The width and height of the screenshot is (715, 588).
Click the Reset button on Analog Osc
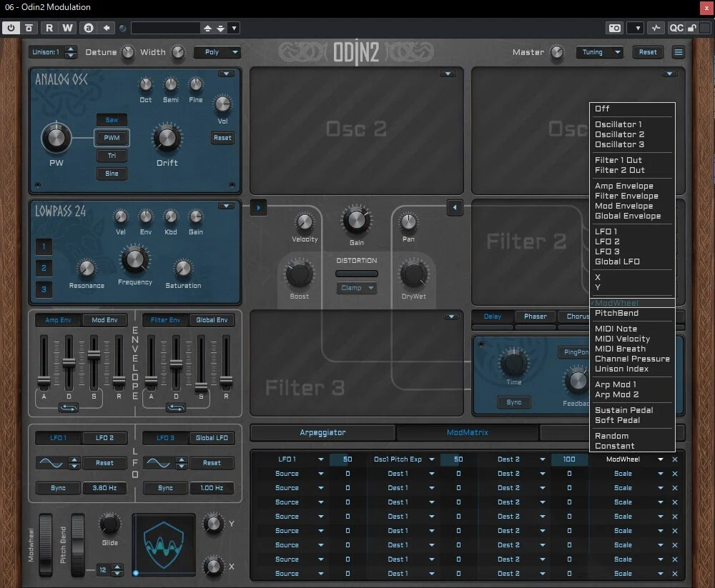[222, 138]
